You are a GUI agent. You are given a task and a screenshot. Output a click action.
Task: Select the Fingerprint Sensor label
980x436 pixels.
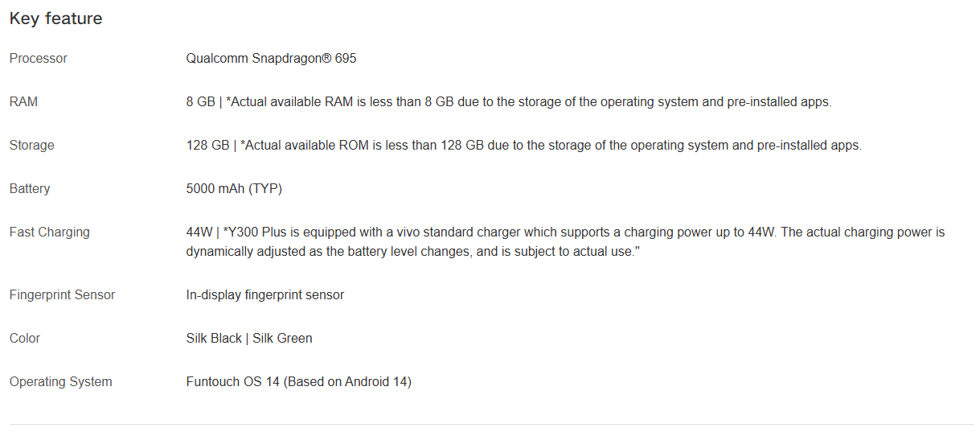click(62, 295)
